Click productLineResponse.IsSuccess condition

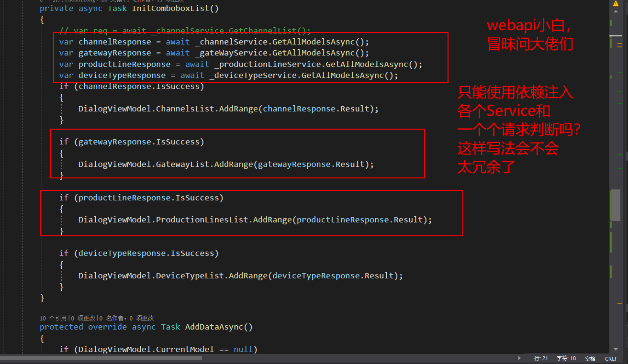pyautogui.click(x=148, y=198)
